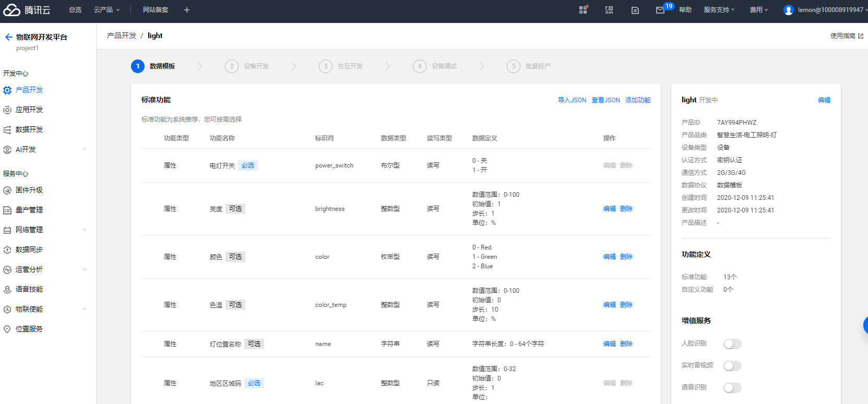The image size is (868, 404).
Task: Click 删除 in the color_temp row
Action: 626,305
